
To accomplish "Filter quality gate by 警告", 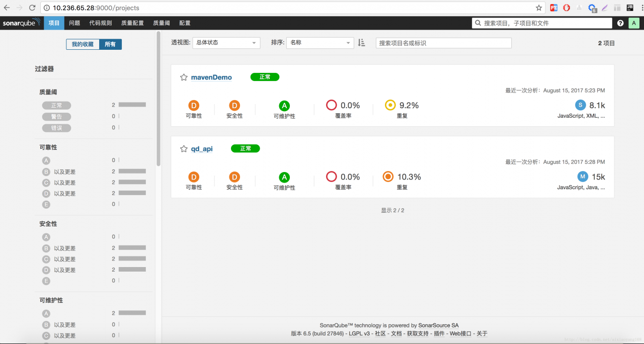I will click(x=56, y=117).
